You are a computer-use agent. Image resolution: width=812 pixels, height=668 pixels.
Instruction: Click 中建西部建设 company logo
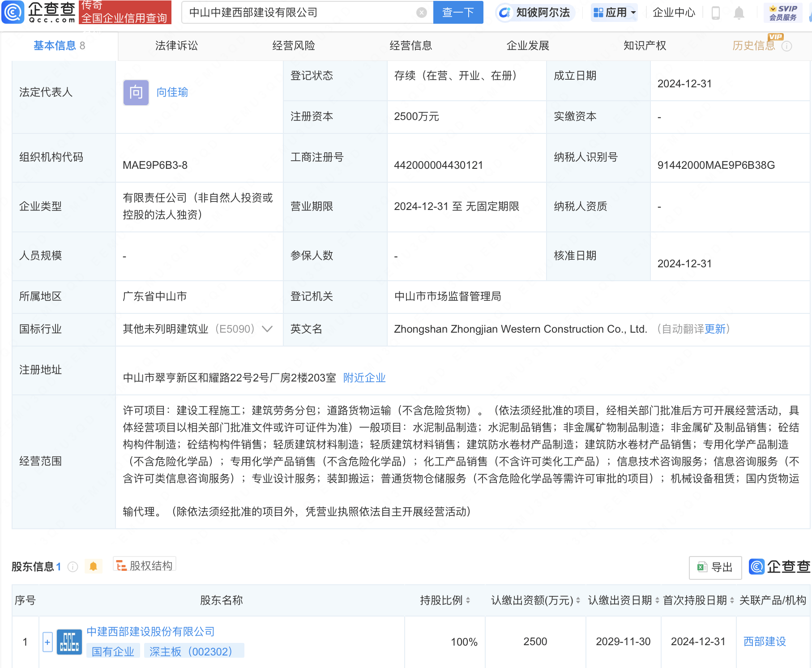point(69,642)
